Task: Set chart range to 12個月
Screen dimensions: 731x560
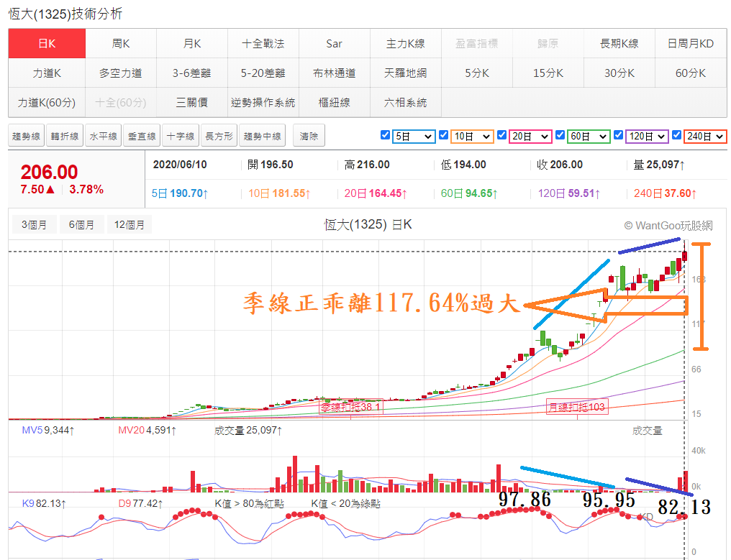Action: pyautogui.click(x=129, y=224)
